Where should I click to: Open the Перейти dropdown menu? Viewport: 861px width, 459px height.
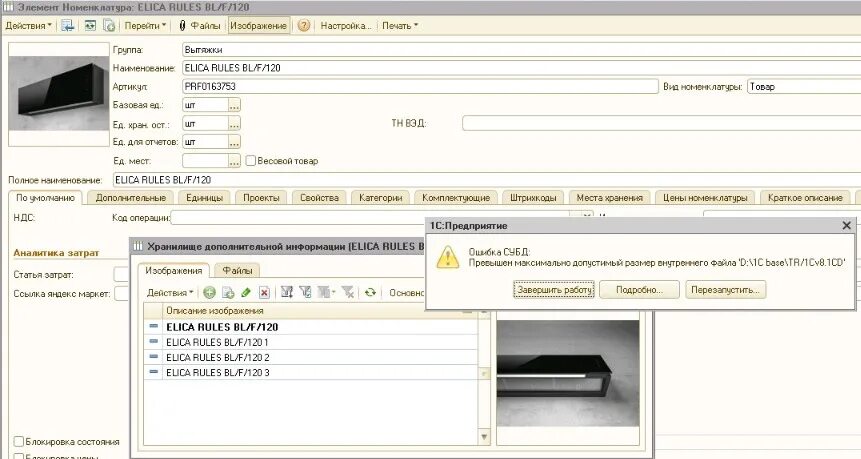(x=145, y=25)
